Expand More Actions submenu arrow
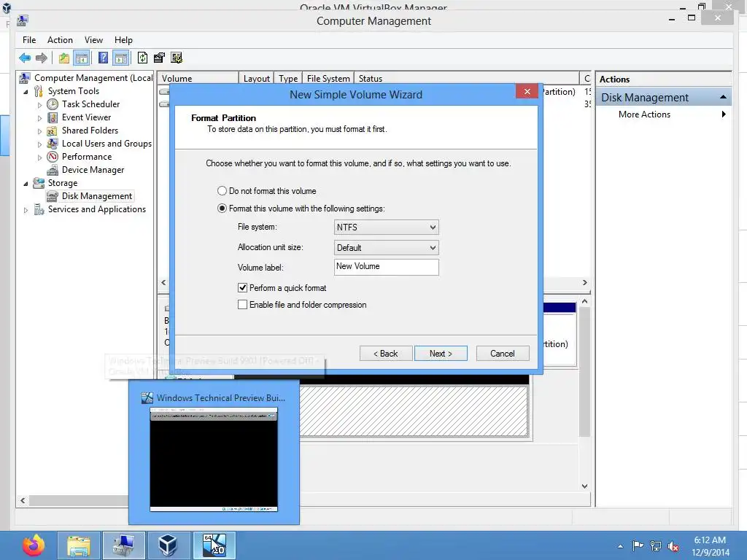Screen dimensions: 747x560 [724, 114]
